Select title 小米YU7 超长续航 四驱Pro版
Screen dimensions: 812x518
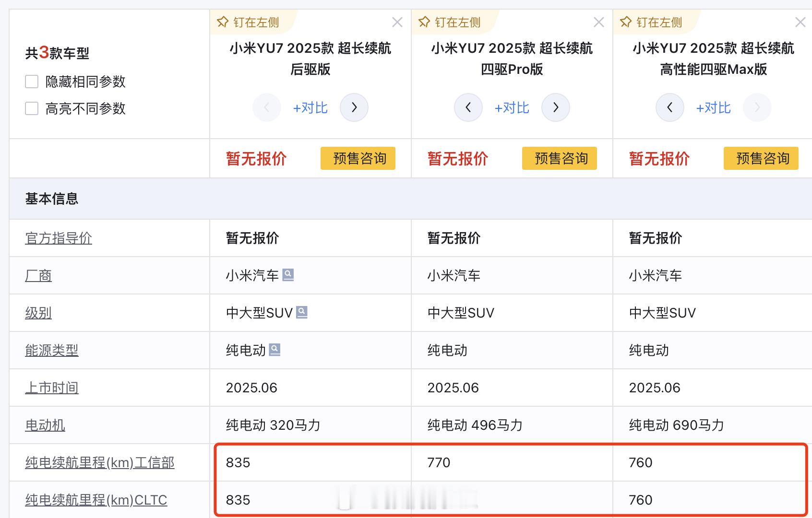(x=512, y=59)
